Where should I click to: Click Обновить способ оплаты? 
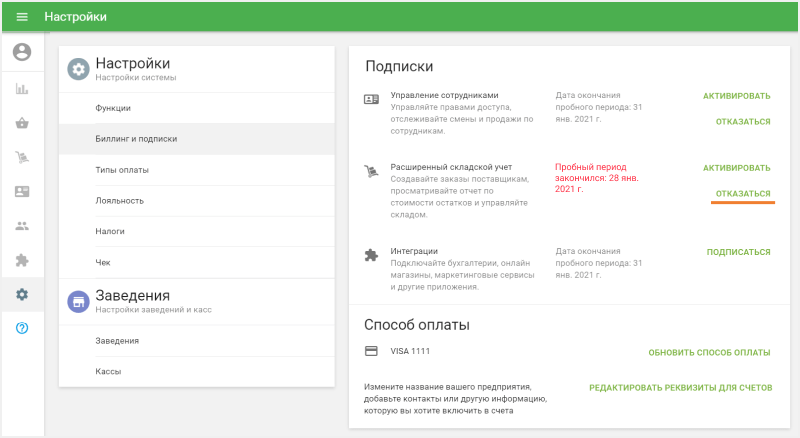(x=709, y=353)
